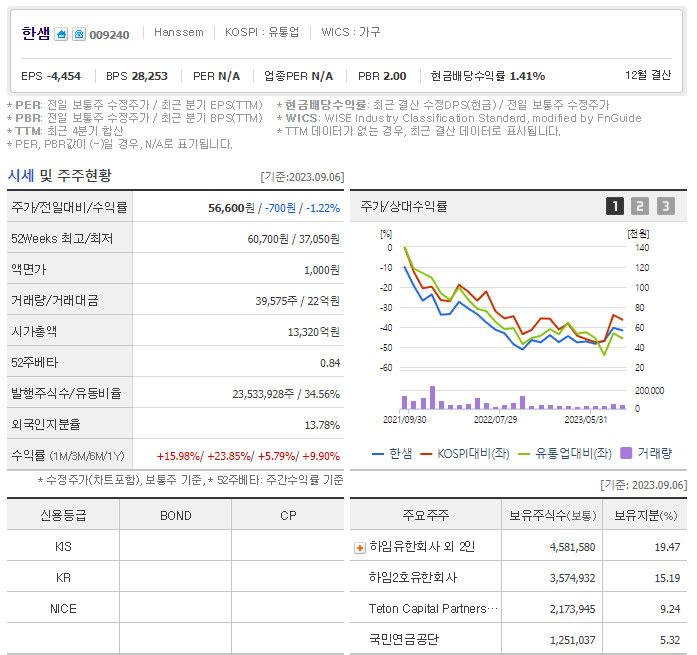The image size is (697, 655).
Task: Click the 주요주주 column header
Action: point(425,515)
